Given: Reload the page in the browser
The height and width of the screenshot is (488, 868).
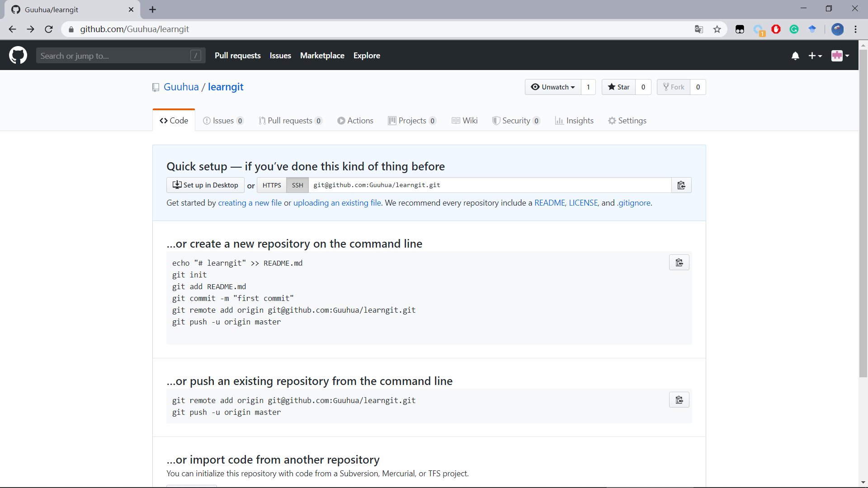Looking at the screenshot, I should pos(49,29).
